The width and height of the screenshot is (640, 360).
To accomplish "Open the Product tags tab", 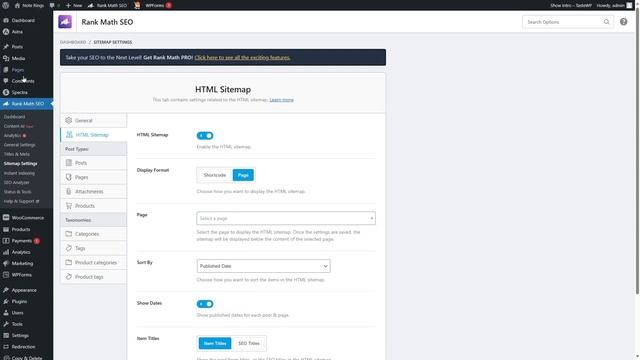I will coord(93,277).
